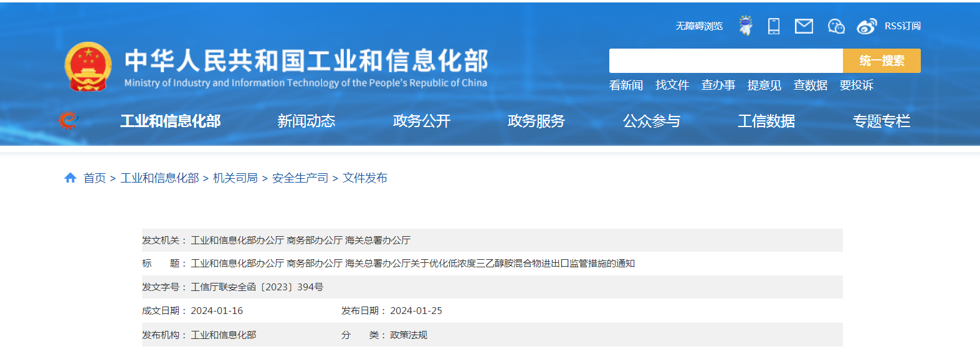Open the mobile version phone icon
The height and width of the screenshot is (357, 980).
(x=774, y=26)
